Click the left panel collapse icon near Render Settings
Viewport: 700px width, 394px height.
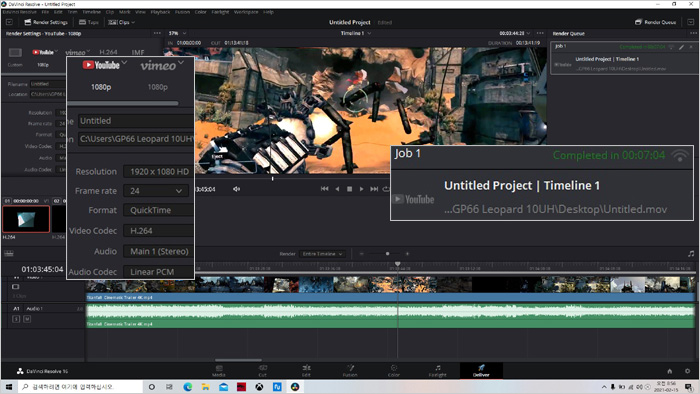pyautogui.click(x=9, y=22)
